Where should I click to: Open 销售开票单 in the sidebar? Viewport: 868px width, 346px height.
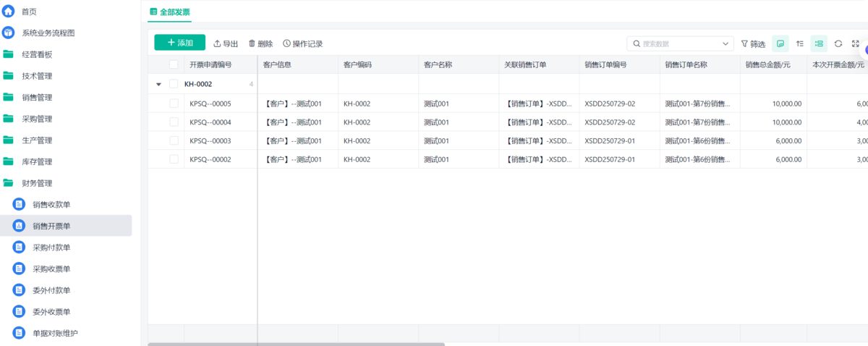tap(66, 226)
